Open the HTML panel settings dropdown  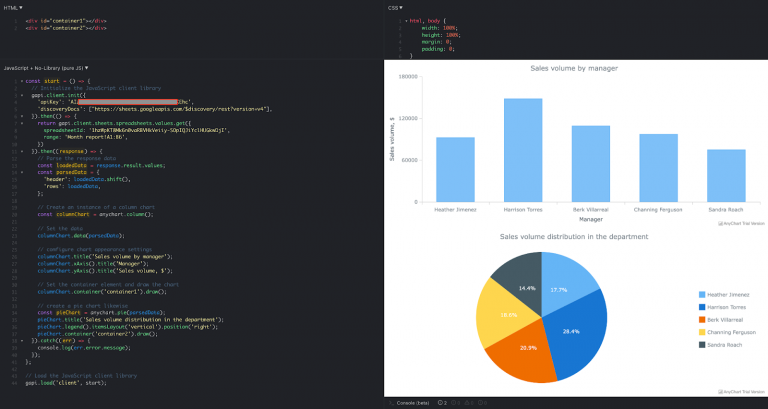click(x=21, y=7)
